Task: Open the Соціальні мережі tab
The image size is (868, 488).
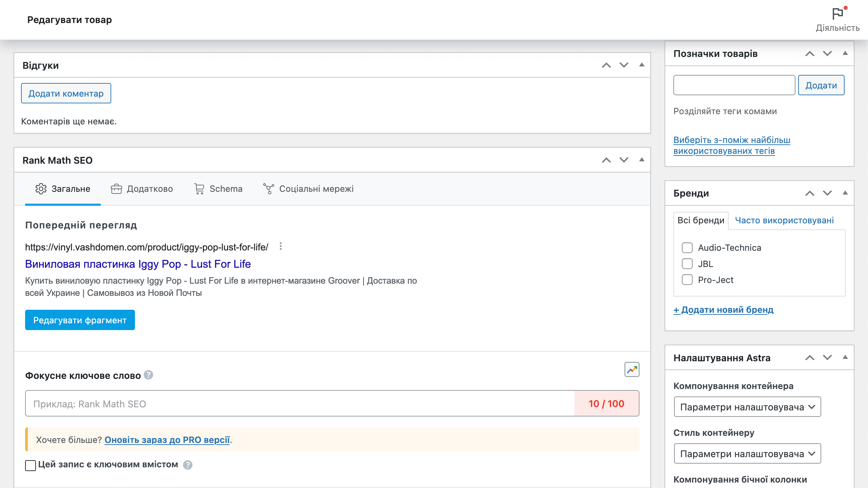Action: pos(308,189)
